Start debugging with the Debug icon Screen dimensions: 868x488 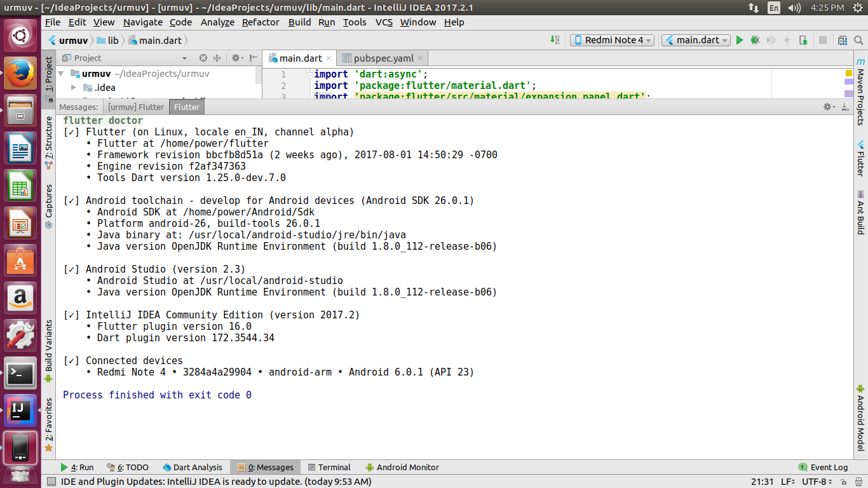pos(754,39)
